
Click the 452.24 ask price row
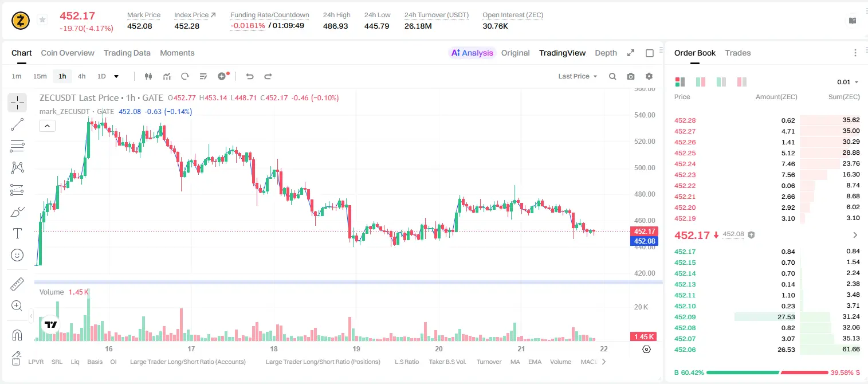coord(767,164)
